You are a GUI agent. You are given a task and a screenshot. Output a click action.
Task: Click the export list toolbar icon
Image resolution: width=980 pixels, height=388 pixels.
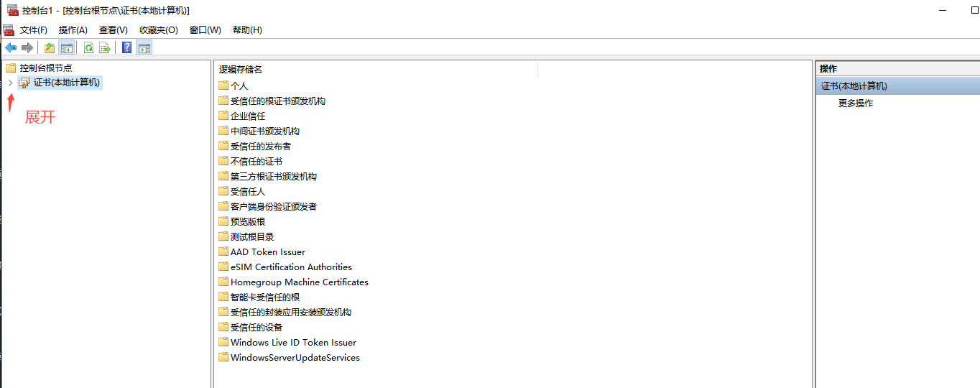tap(105, 48)
